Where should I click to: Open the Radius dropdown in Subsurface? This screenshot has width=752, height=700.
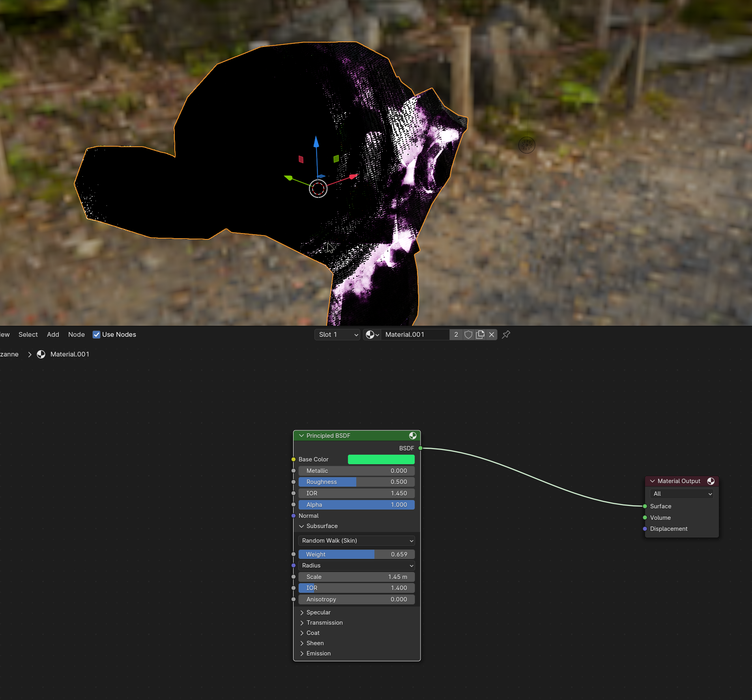pos(357,566)
